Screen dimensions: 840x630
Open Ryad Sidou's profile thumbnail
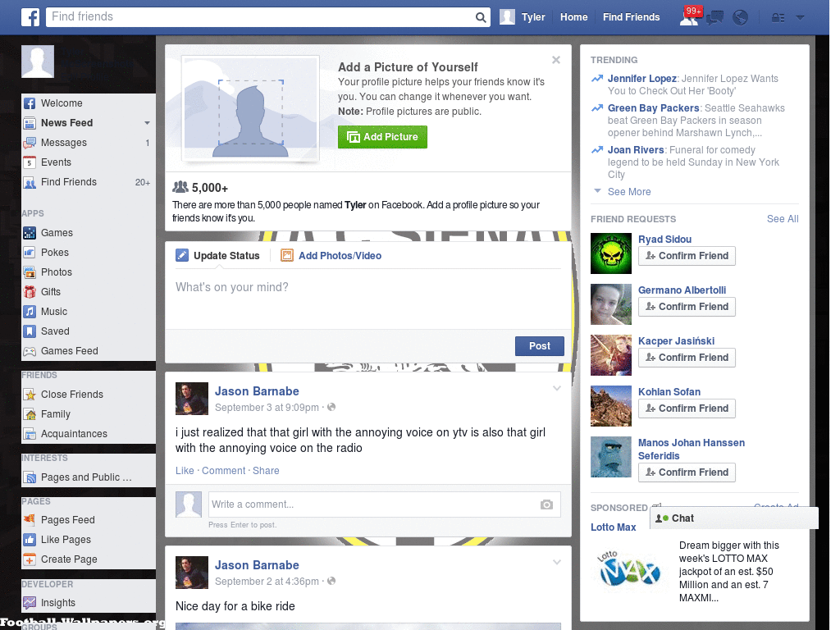[x=611, y=253]
